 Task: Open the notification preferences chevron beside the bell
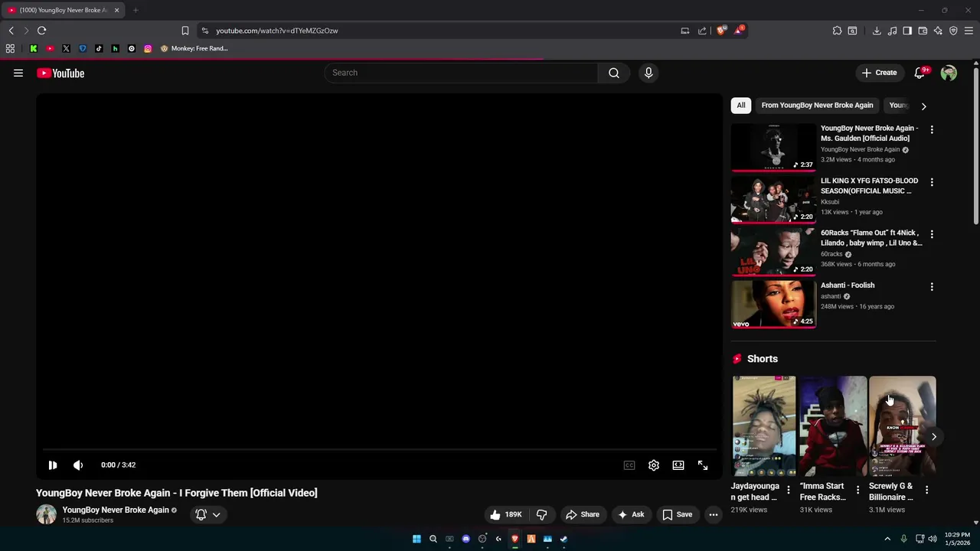click(217, 515)
